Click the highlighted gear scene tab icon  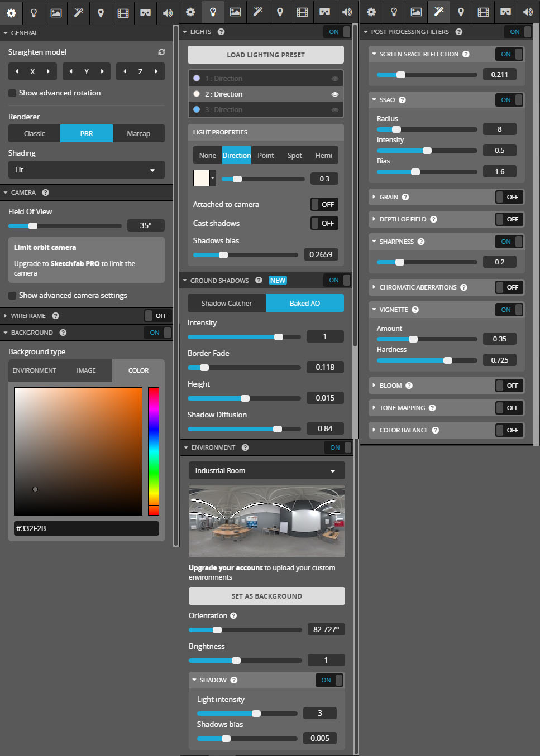pos(11,12)
